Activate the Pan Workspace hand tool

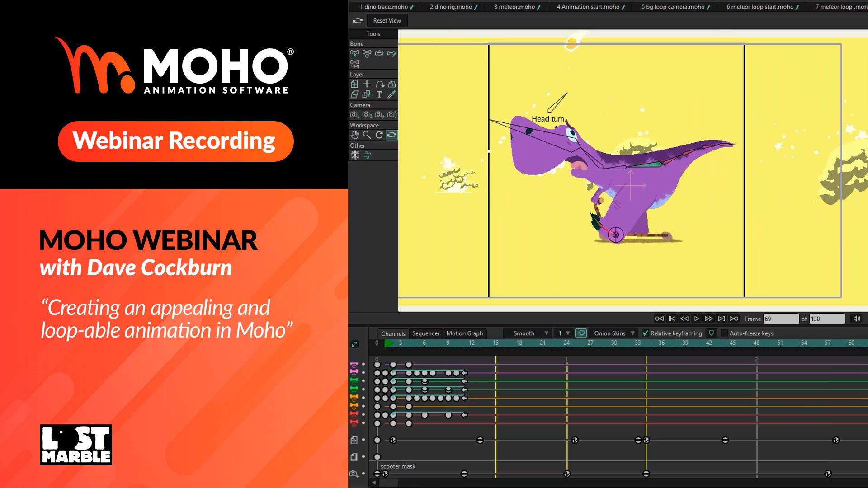(x=354, y=135)
